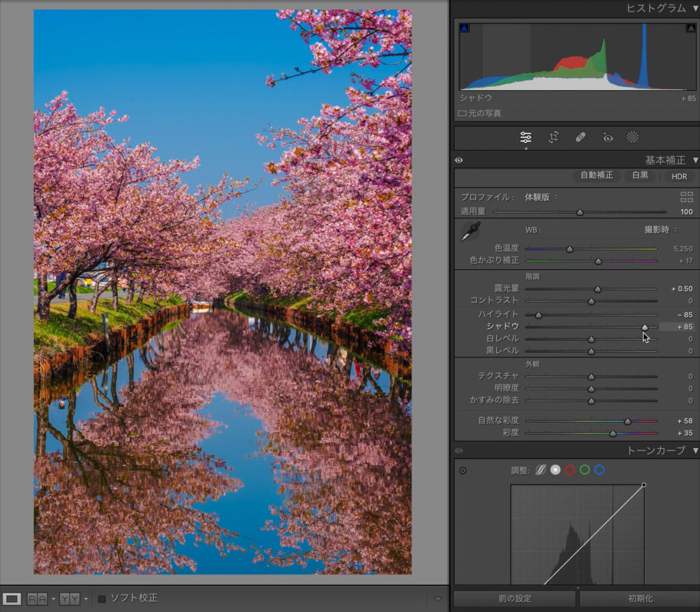Select the tone curve target adjustment tool

click(x=463, y=471)
